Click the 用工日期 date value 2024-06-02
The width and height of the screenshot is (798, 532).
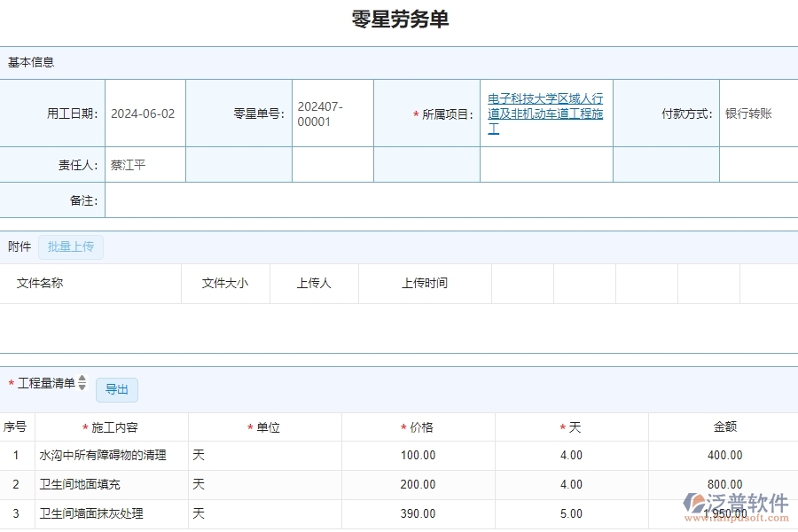pos(144,113)
